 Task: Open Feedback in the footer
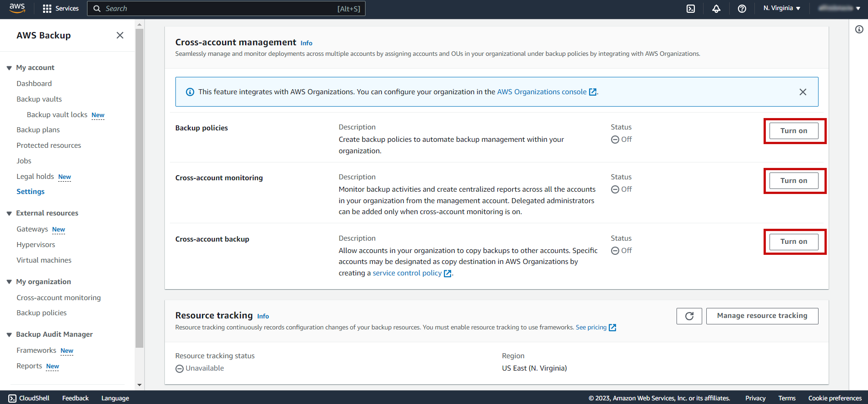pyautogui.click(x=75, y=398)
